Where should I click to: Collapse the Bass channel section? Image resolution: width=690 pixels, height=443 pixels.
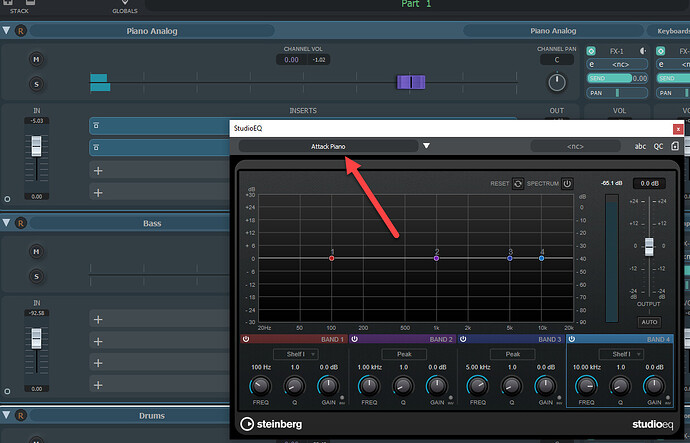(6, 223)
